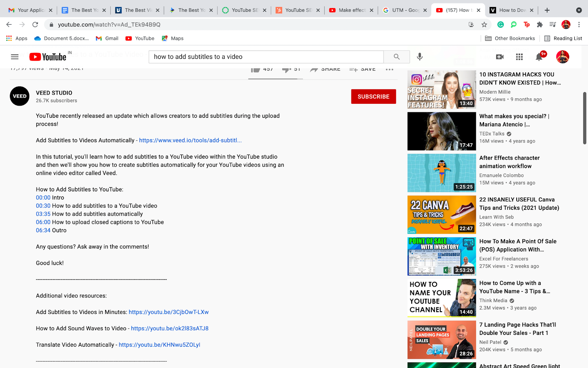Switch to the Make effect YouTube tab
588x368 pixels.
tap(351, 10)
